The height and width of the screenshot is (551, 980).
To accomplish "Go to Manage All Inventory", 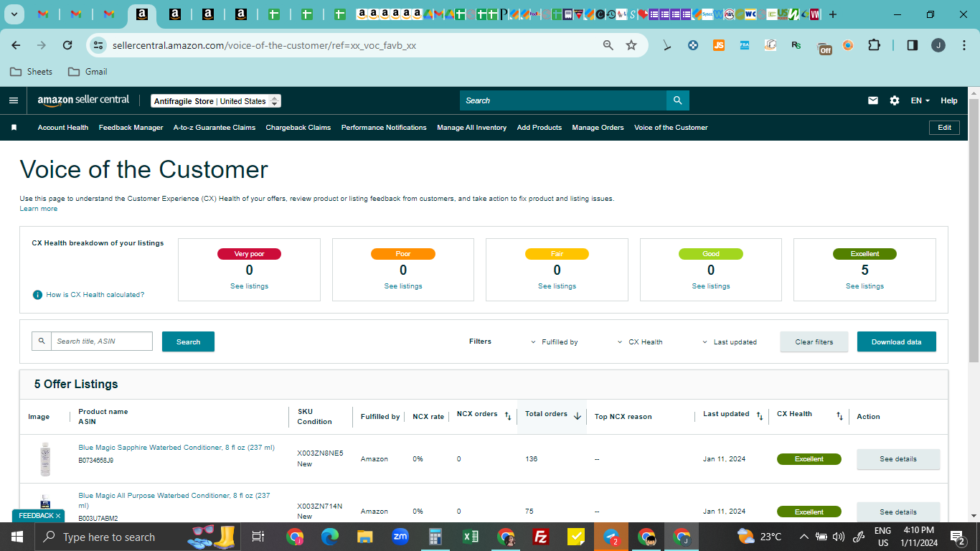I will coord(472,128).
